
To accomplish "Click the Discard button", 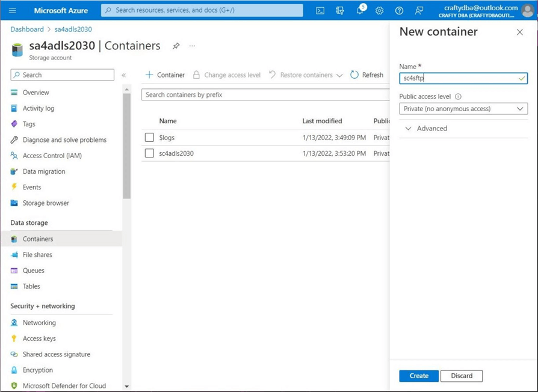I will coord(462,376).
